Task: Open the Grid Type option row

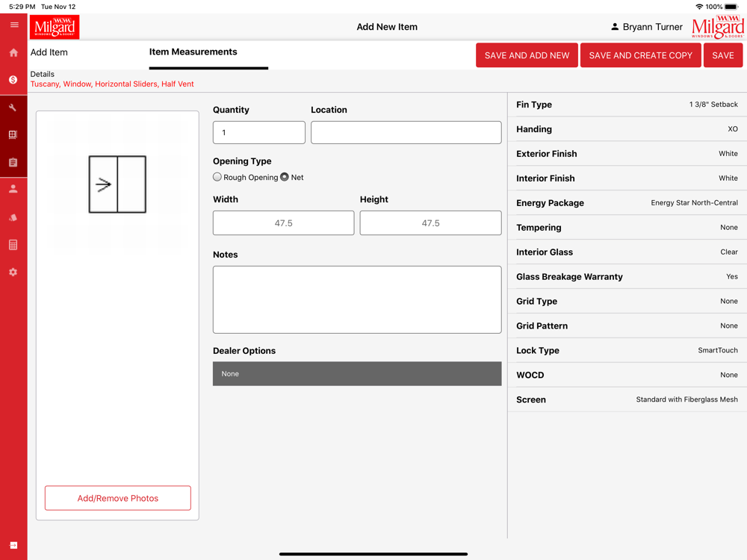Action: click(627, 302)
